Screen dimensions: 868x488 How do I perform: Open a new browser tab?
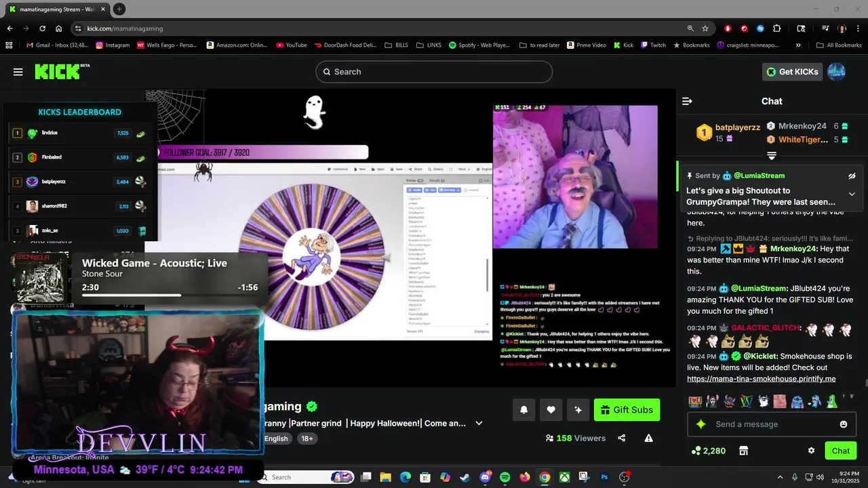[119, 9]
